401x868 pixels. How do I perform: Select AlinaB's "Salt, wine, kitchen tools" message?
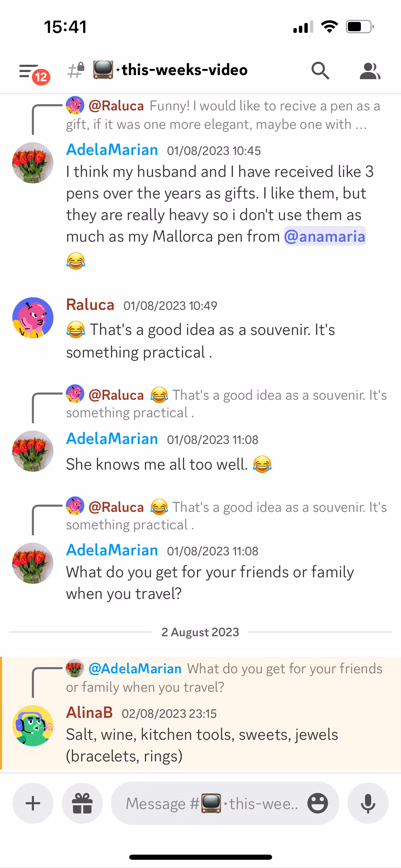[202, 745]
